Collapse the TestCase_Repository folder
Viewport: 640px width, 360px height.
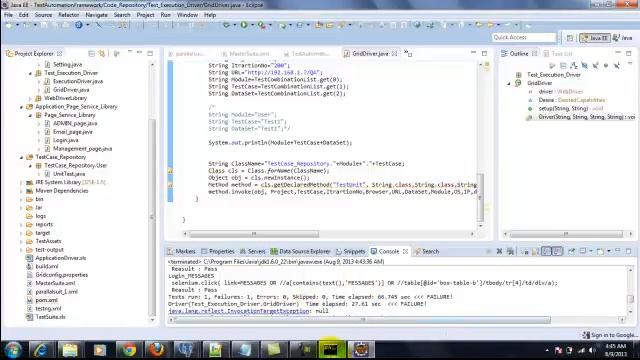tap(21, 158)
